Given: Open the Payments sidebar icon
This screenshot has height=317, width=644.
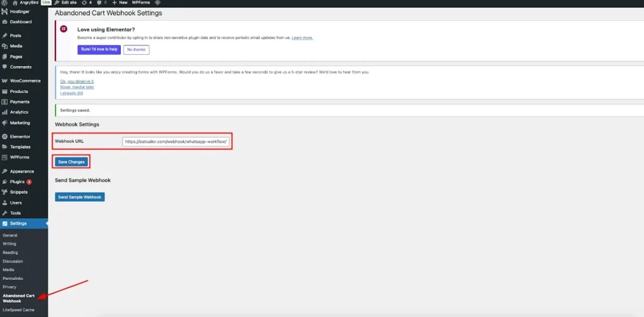Looking at the screenshot, I should pos(4,102).
